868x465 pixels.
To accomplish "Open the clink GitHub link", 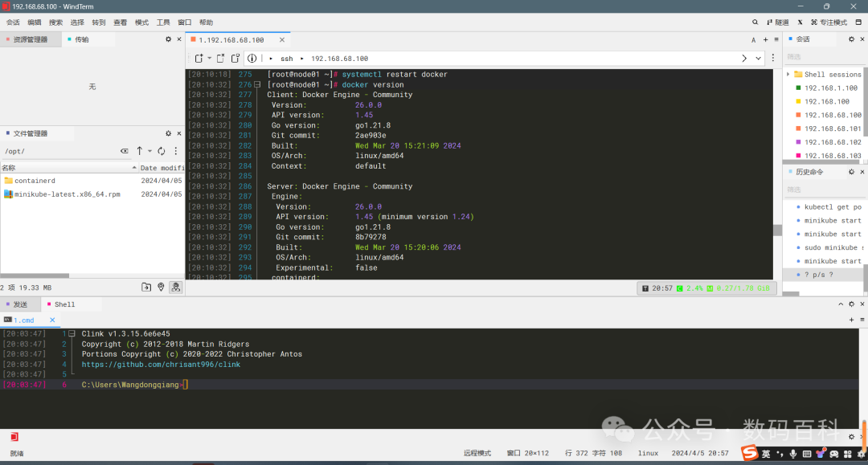I will (x=161, y=365).
